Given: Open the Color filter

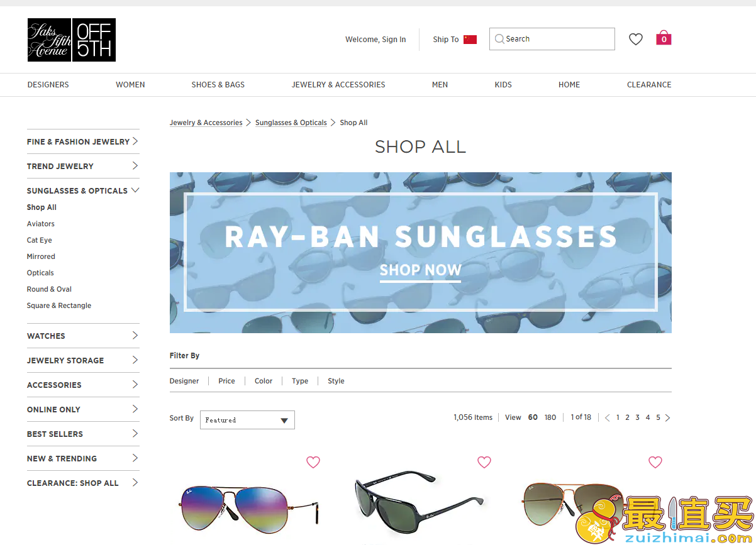Looking at the screenshot, I should coord(264,381).
